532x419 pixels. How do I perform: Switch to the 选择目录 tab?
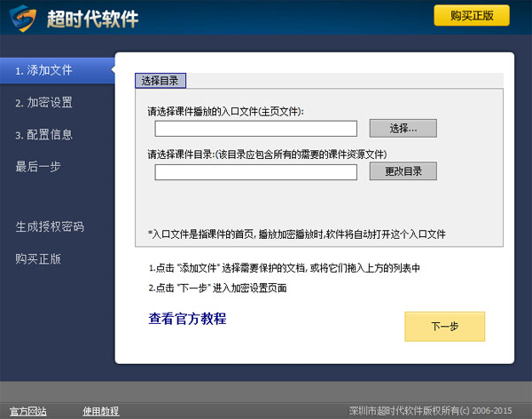pyautogui.click(x=160, y=81)
